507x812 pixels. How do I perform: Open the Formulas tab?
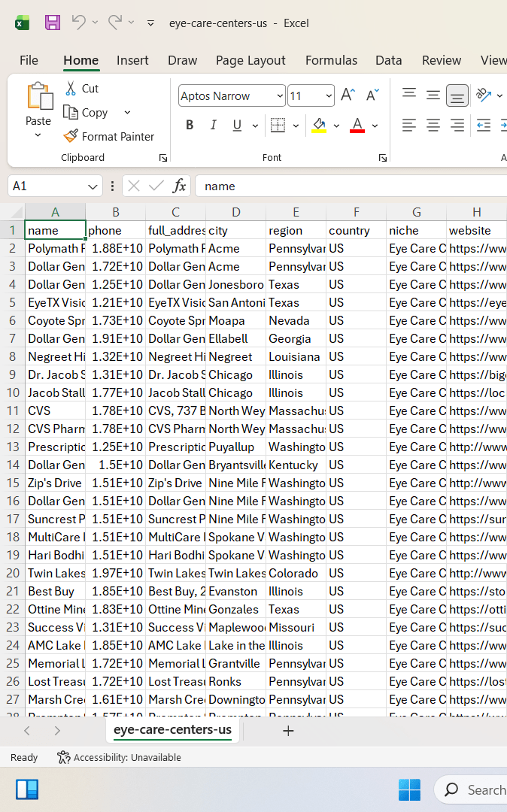click(x=332, y=61)
